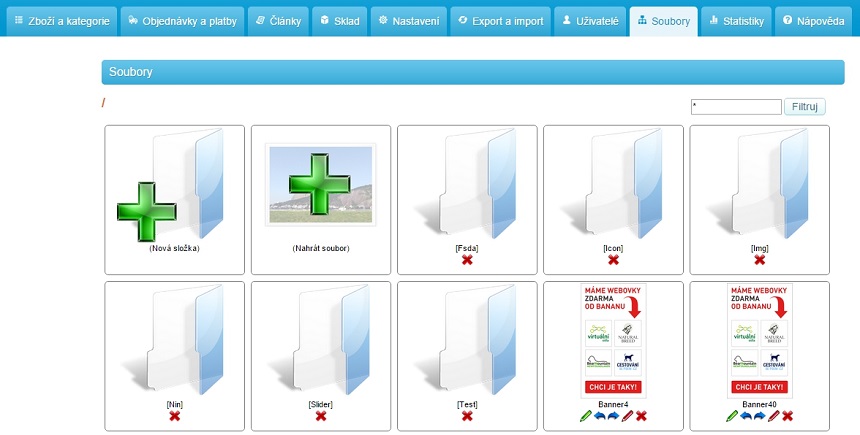This screenshot has height=435, width=860.
Task: Focus the filter text input field
Action: pyautogui.click(x=735, y=106)
